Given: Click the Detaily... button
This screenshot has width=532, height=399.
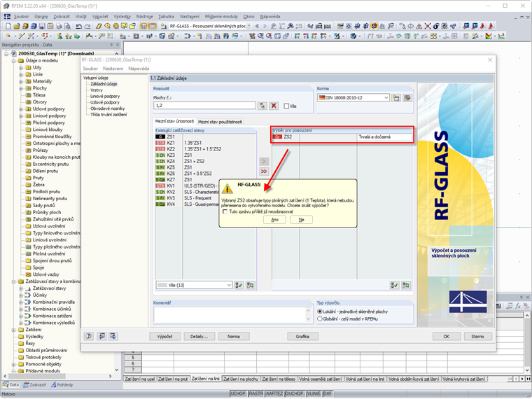Looking at the screenshot, I should tap(199, 337).
